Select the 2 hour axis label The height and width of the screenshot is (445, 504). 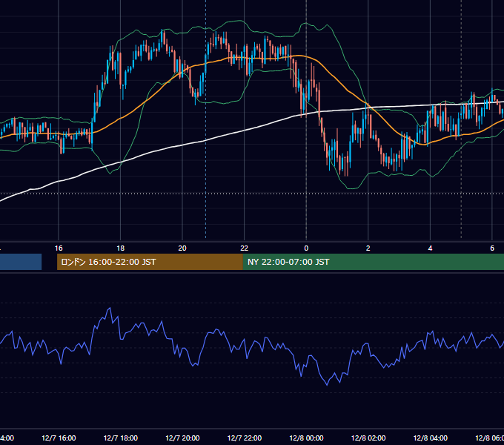(x=368, y=248)
